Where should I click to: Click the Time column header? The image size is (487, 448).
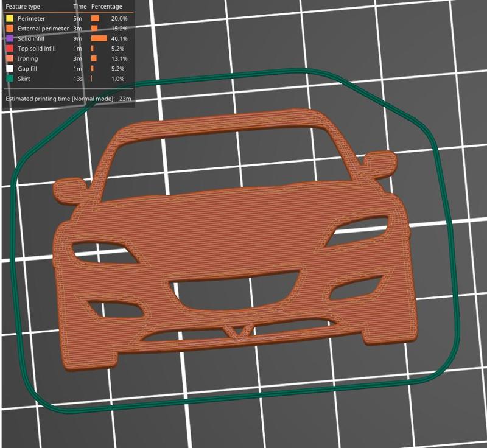(80, 6)
